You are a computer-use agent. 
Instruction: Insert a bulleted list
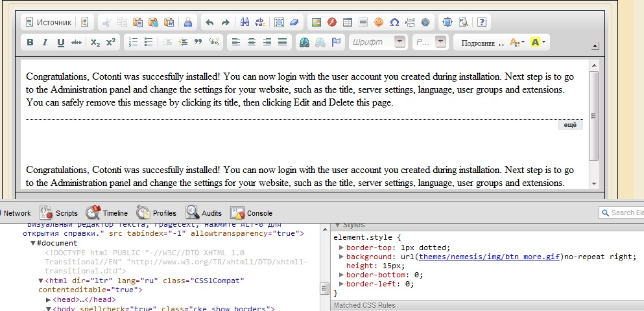(x=149, y=42)
